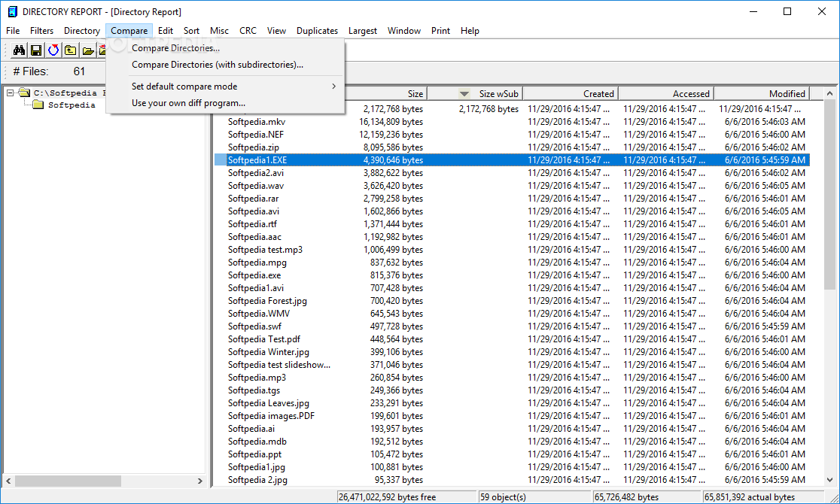Select the Softpedia test.mp3 file row

(x=512, y=250)
